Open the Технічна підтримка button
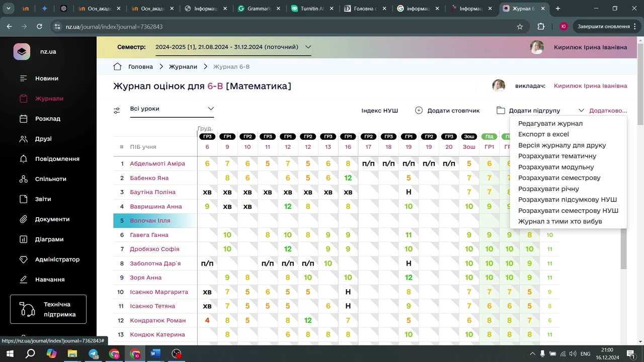Viewport: 644px width, 362px height. [x=48, y=309]
